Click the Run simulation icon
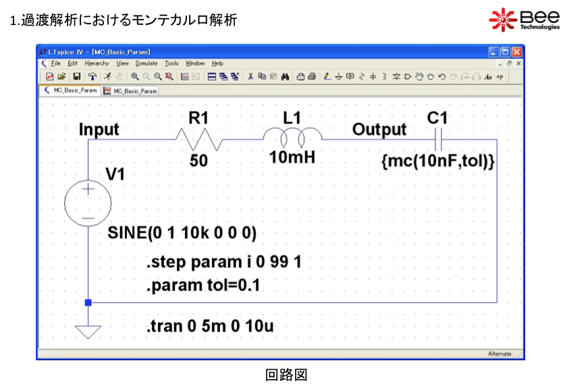 pos(108,77)
